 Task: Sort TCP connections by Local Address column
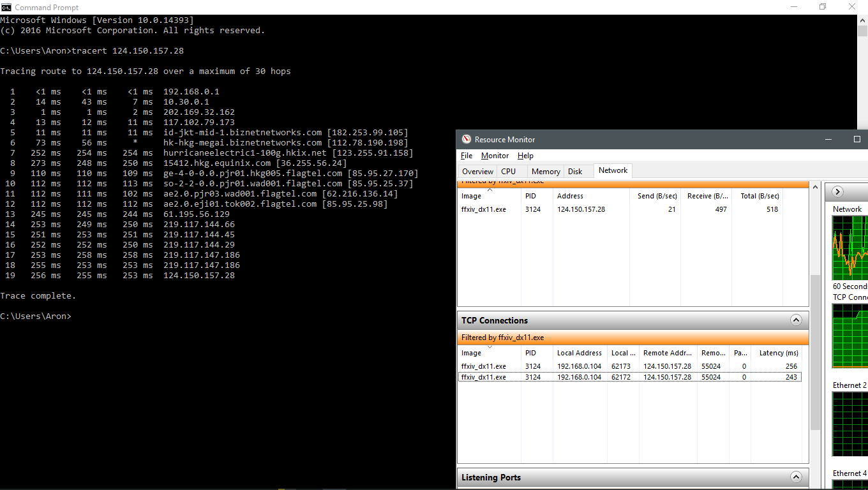[580, 353]
